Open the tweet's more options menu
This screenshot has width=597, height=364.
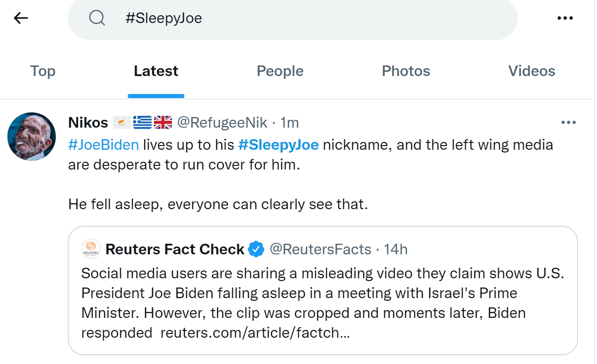coord(568,123)
